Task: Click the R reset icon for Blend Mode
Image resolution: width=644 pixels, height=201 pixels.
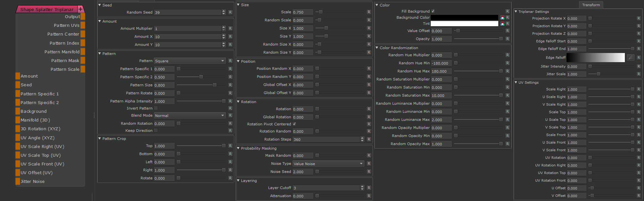Action: pyautogui.click(x=230, y=115)
